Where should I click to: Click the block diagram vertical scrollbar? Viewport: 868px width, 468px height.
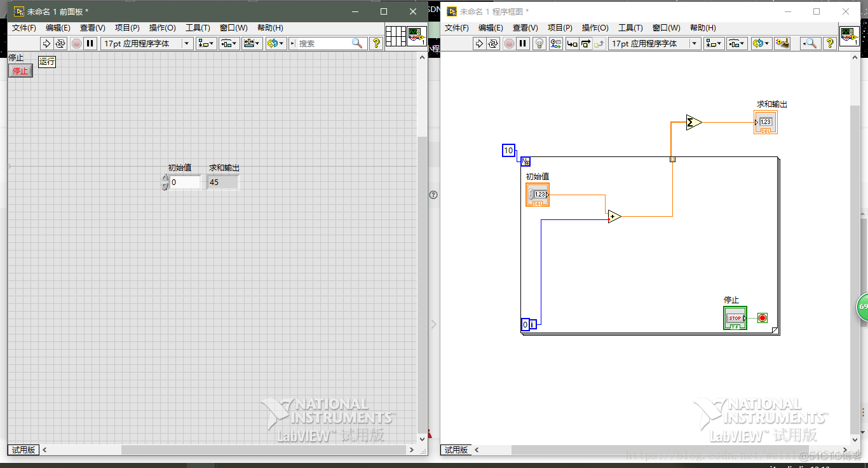click(x=855, y=248)
